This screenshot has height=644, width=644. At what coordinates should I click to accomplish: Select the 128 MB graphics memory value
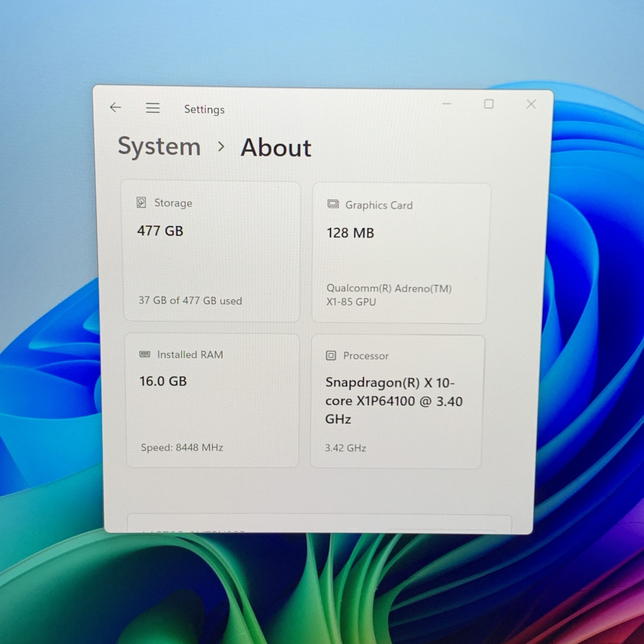click(x=350, y=233)
